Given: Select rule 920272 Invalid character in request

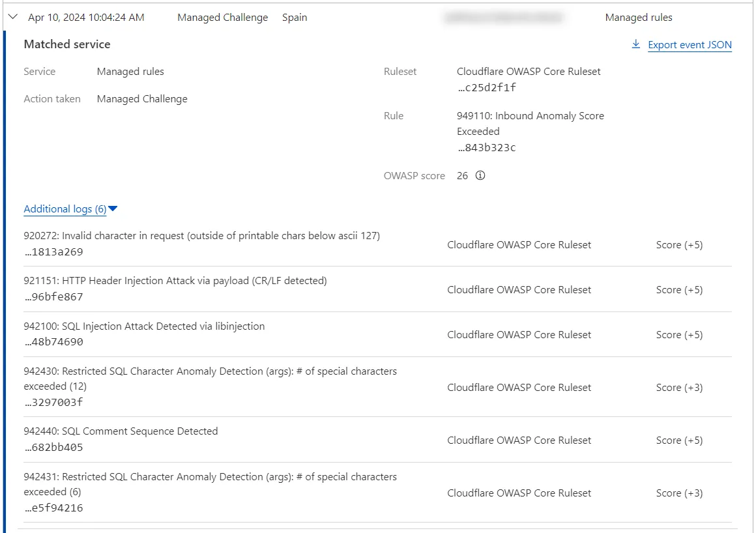Looking at the screenshot, I should pos(201,235).
